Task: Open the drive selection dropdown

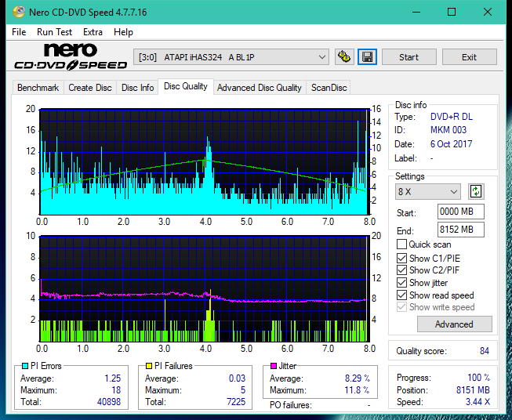Action: tap(231, 57)
